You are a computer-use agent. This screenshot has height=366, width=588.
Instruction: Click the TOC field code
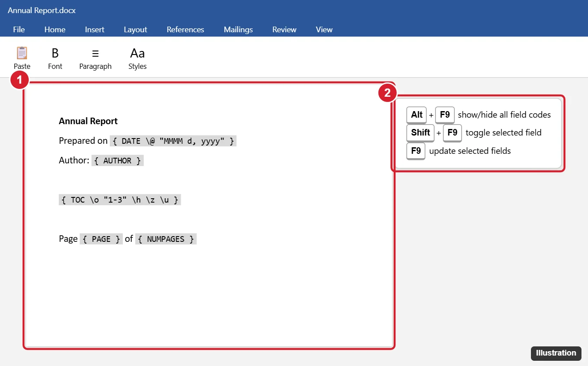click(x=120, y=200)
